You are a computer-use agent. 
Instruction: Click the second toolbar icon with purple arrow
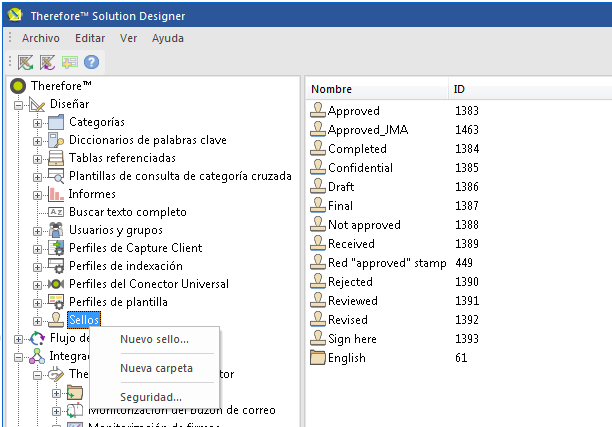[47, 62]
